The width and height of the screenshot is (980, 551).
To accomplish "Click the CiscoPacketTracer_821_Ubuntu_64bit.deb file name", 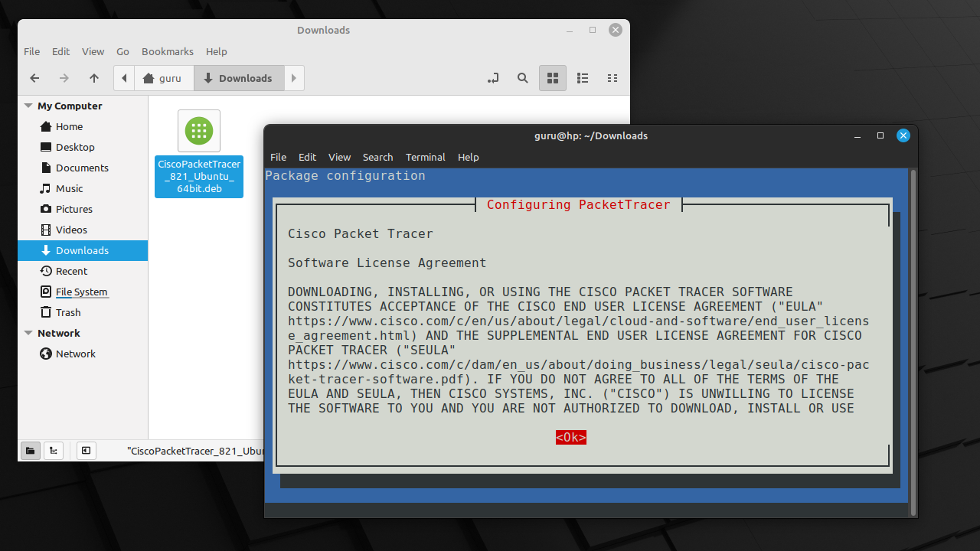I will pyautogui.click(x=199, y=177).
